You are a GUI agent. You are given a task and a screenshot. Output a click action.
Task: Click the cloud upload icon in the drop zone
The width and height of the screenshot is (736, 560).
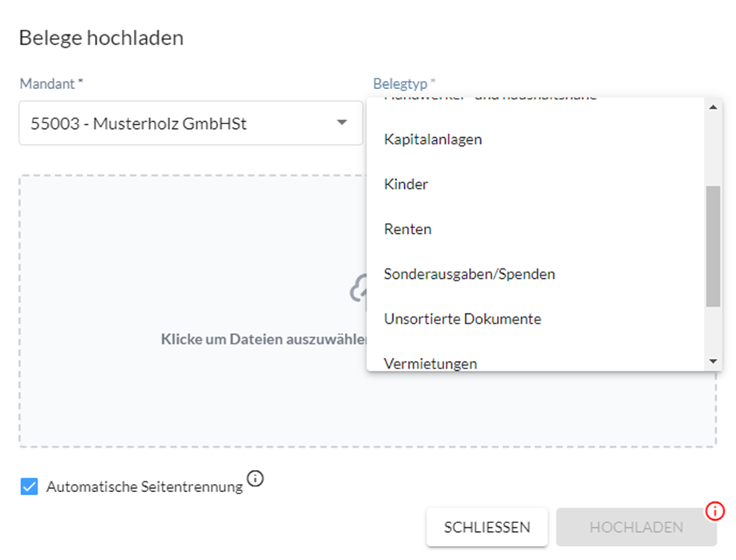[x=358, y=288]
